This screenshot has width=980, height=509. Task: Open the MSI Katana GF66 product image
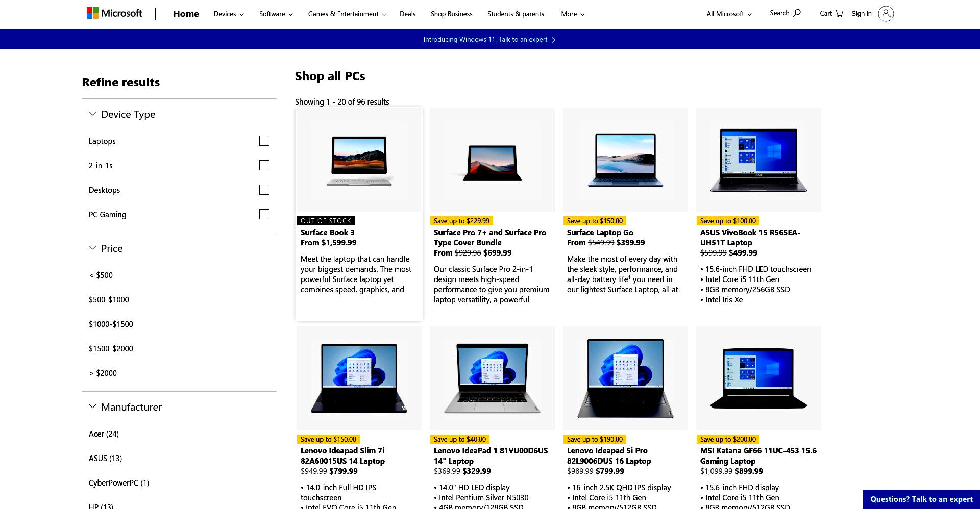point(758,378)
